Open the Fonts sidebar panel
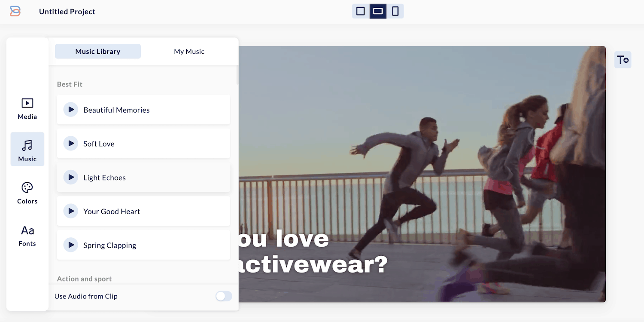644x322 pixels. 27,236
